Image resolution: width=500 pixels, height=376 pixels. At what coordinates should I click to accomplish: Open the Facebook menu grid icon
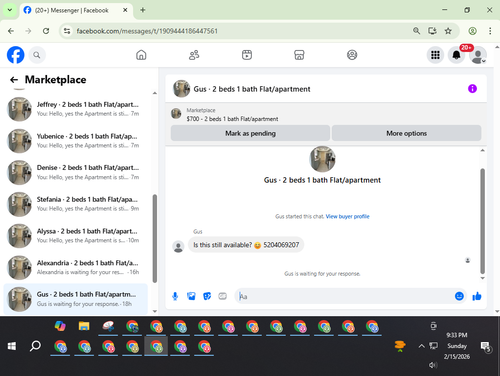click(x=435, y=55)
